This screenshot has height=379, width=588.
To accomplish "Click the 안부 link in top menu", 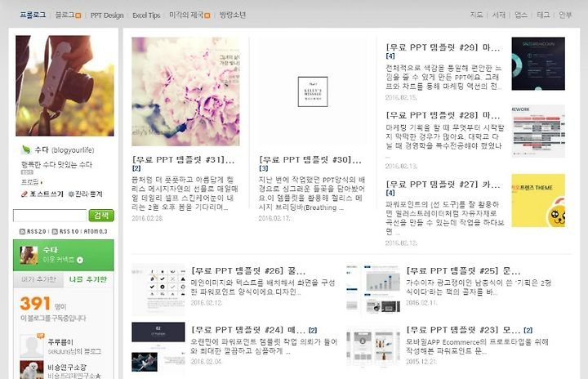I will click(565, 15).
